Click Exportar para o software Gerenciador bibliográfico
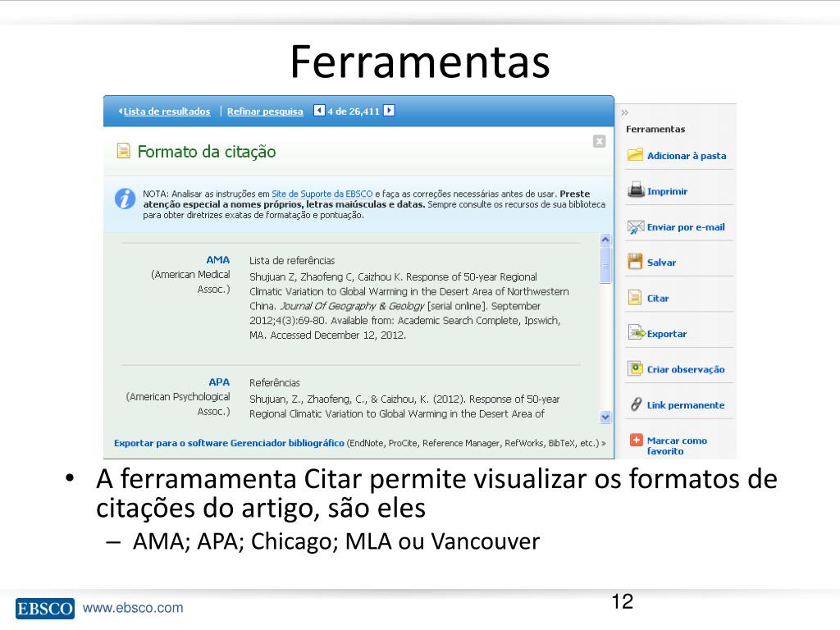 click(229, 443)
